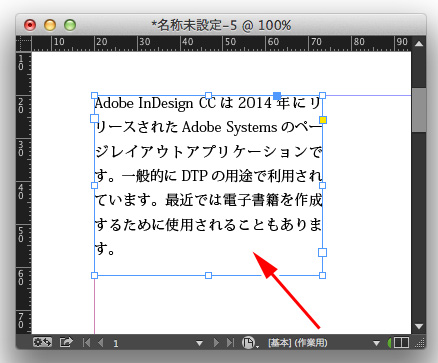438x363 pixels.
Task: Click the text '2014' in first line
Action: 254,103
